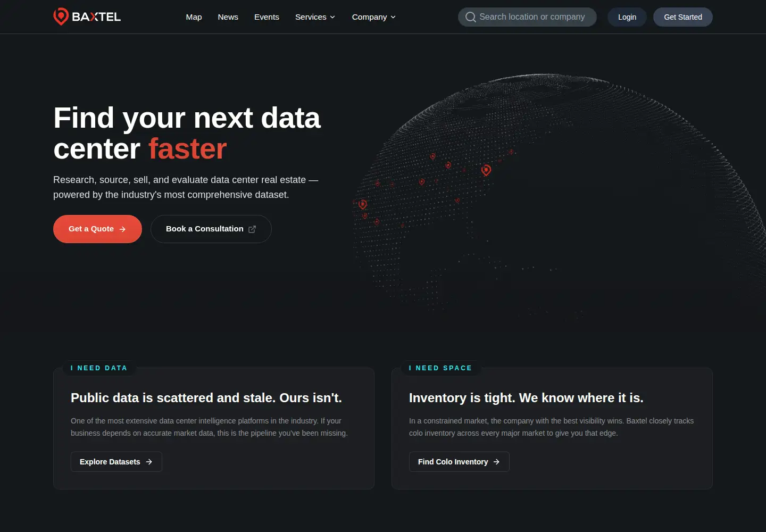Image resolution: width=766 pixels, height=532 pixels.
Task: Click the search magnifier icon
Action: 470,17
